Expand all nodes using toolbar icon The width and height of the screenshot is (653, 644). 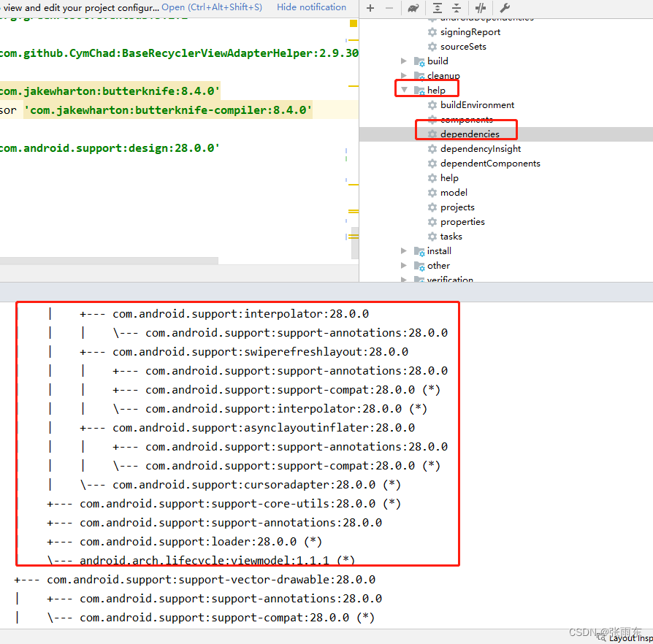437,8
